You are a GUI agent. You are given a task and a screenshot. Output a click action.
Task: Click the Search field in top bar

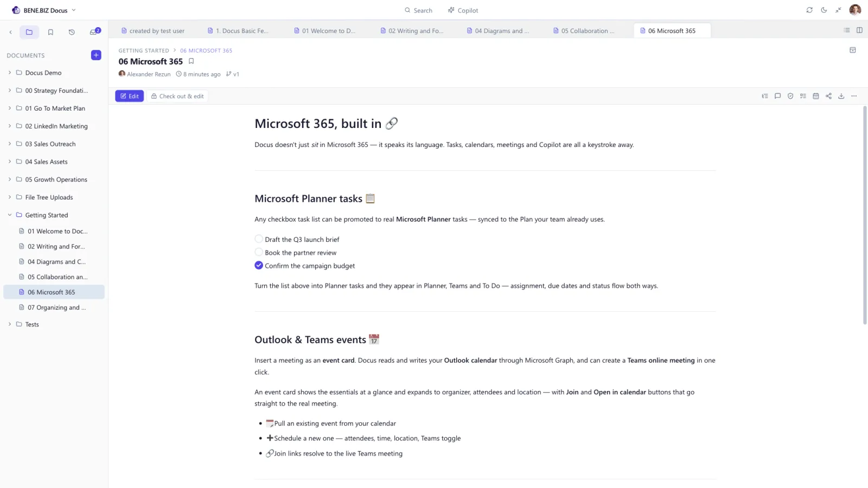point(418,10)
